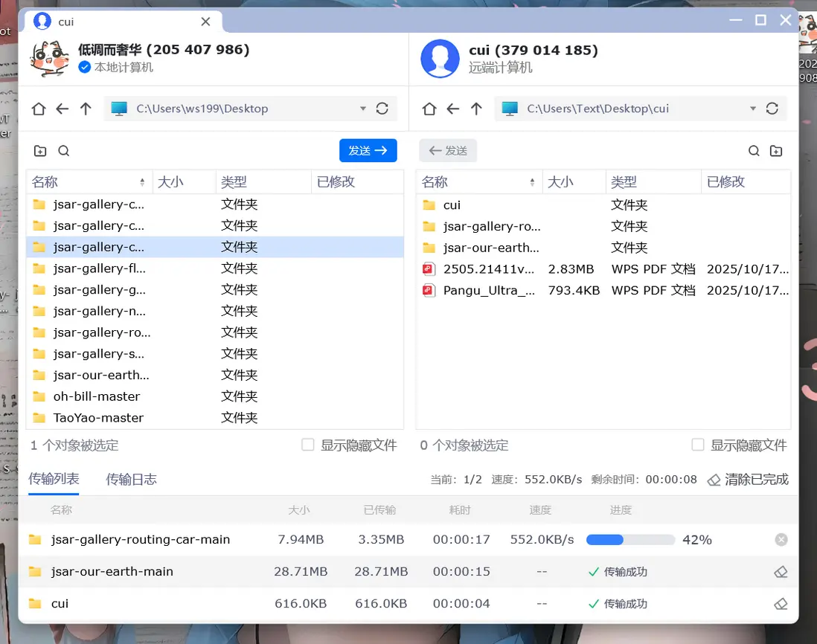Open the remote path dropdown
The image size is (817, 644).
tap(753, 109)
